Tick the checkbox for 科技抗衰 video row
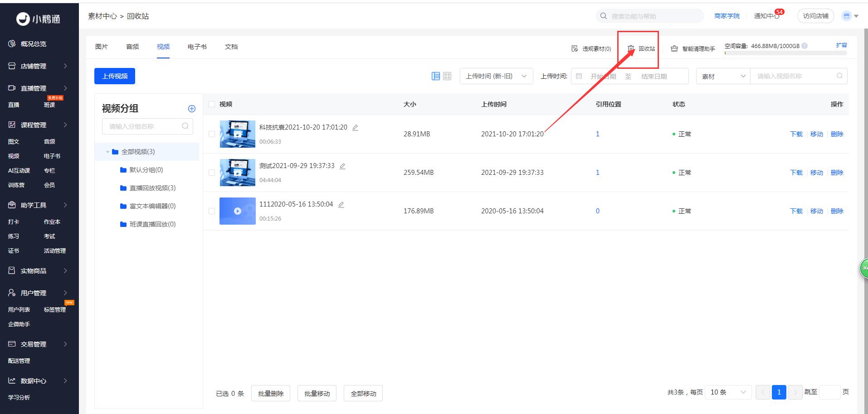Image resolution: width=868 pixels, height=414 pixels. coord(212,134)
